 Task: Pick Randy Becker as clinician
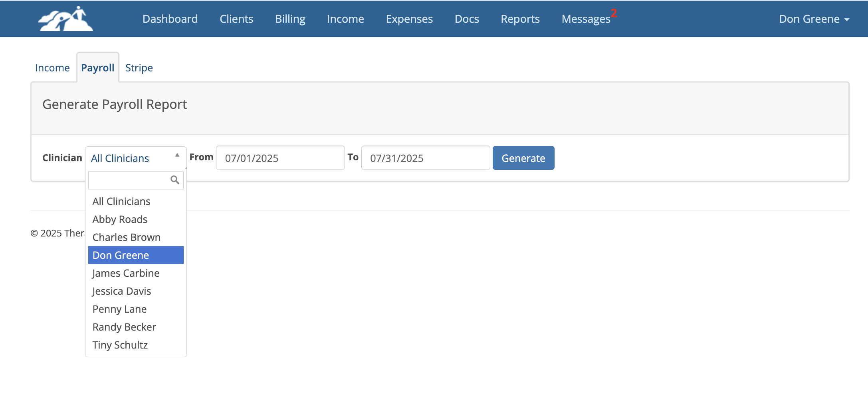(x=136, y=327)
